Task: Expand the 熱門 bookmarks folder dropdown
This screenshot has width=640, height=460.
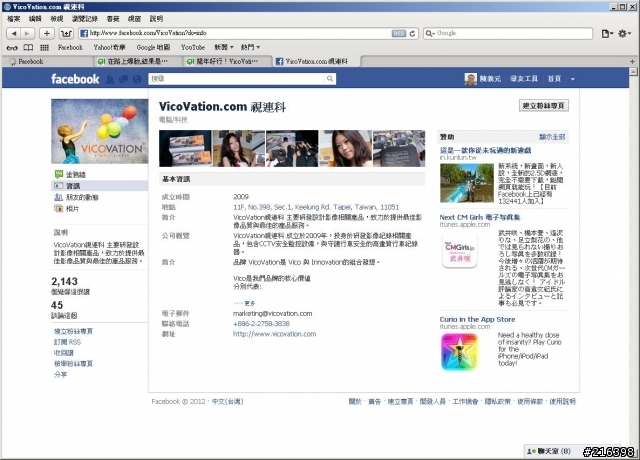Action: 250,47
